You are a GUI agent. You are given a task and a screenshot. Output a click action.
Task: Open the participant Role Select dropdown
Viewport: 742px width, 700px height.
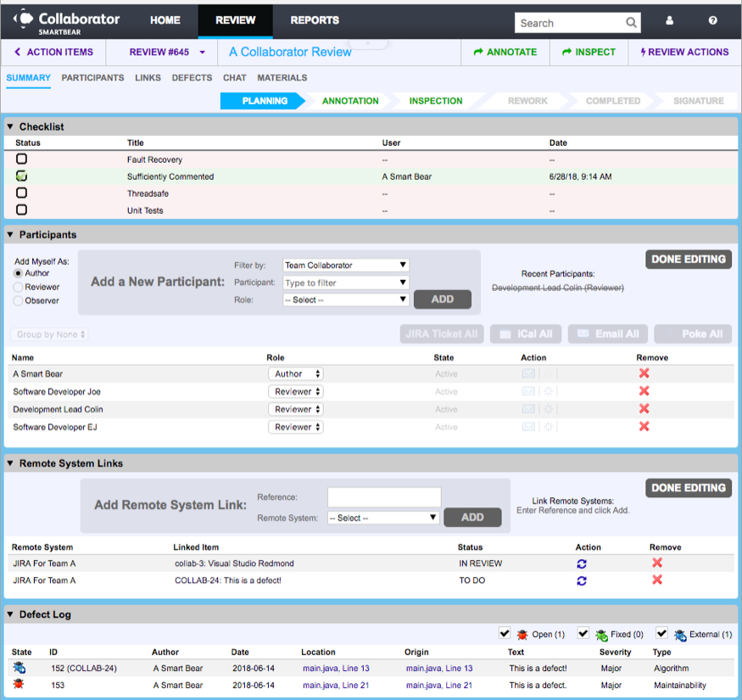pos(346,300)
